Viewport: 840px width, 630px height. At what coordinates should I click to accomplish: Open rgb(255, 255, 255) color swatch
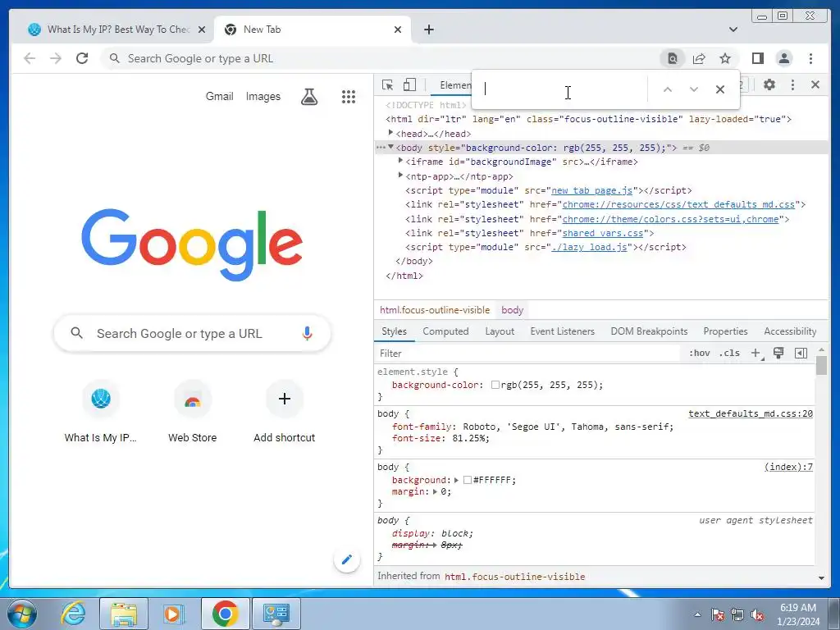point(495,385)
